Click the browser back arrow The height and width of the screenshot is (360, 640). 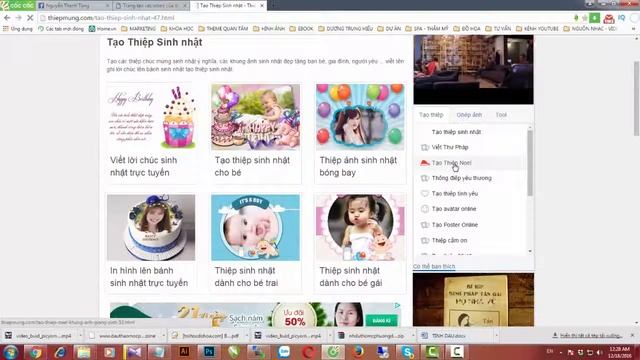(x=7, y=18)
